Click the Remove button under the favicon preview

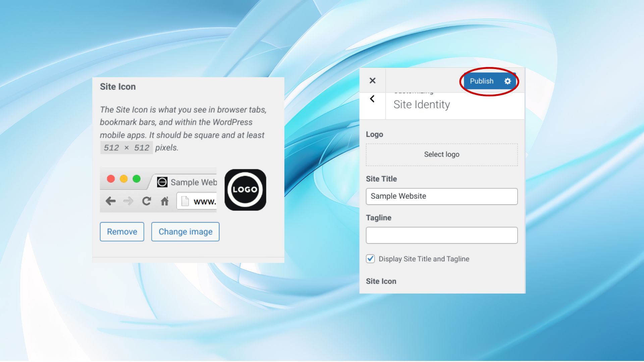pos(122,232)
